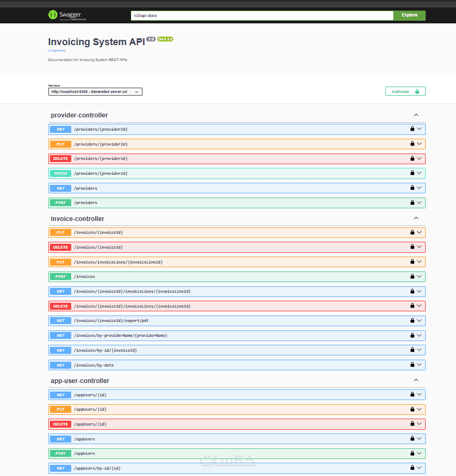Click the invoice-controller heading
The height and width of the screenshot is (476, 456).
[78, 219]
